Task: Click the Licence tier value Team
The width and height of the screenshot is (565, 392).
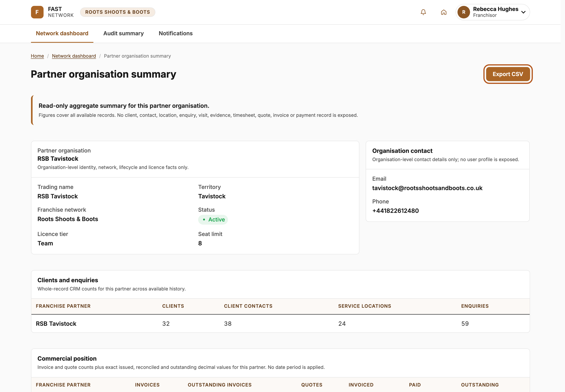Action: point(45,243)
